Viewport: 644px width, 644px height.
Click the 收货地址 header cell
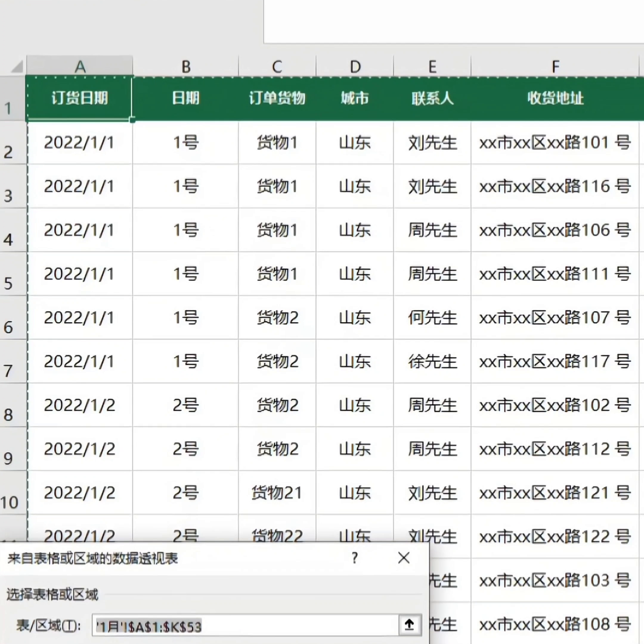(555, 98)
